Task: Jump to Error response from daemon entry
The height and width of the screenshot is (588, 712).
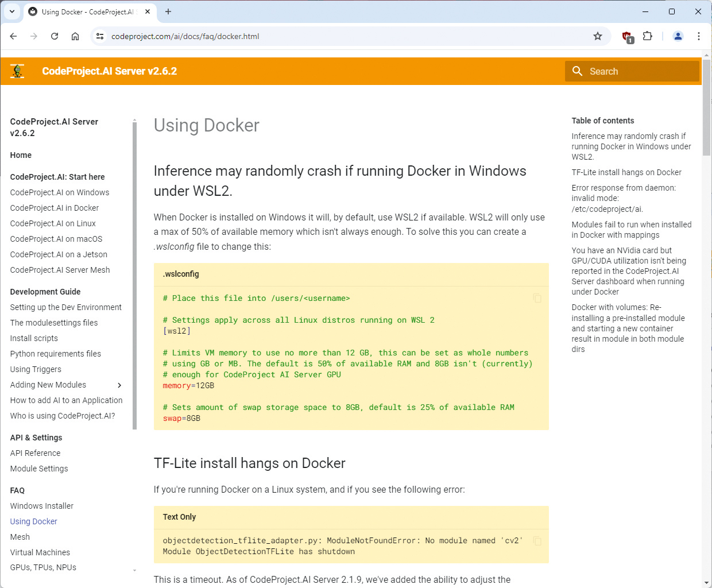Action: click(624, 198)
